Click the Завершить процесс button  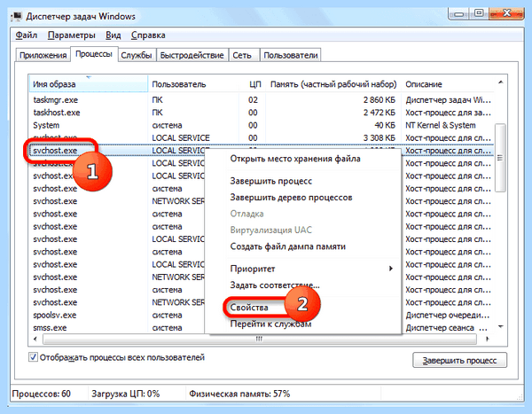tap(459, 360)
